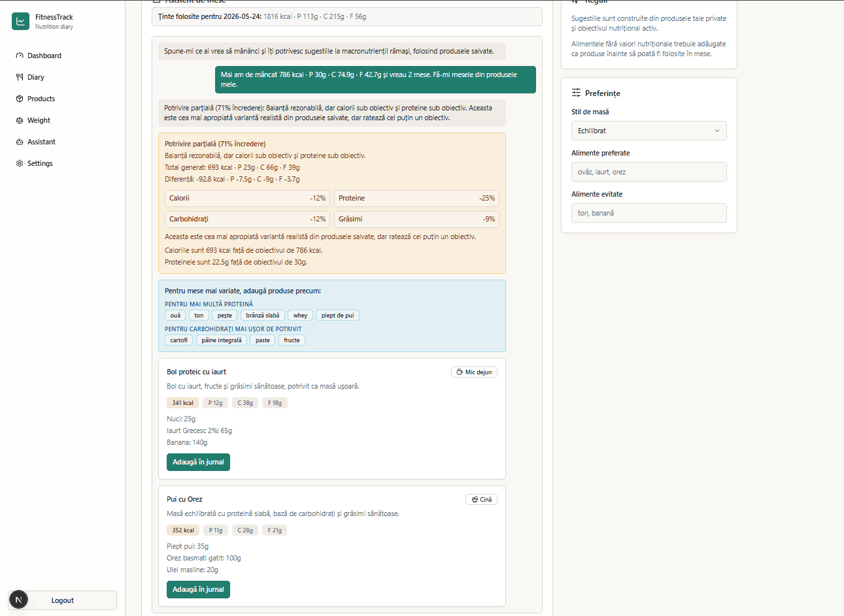Choose the pâine integrală chip
The image size is (844, 616).
pos(222,340)
